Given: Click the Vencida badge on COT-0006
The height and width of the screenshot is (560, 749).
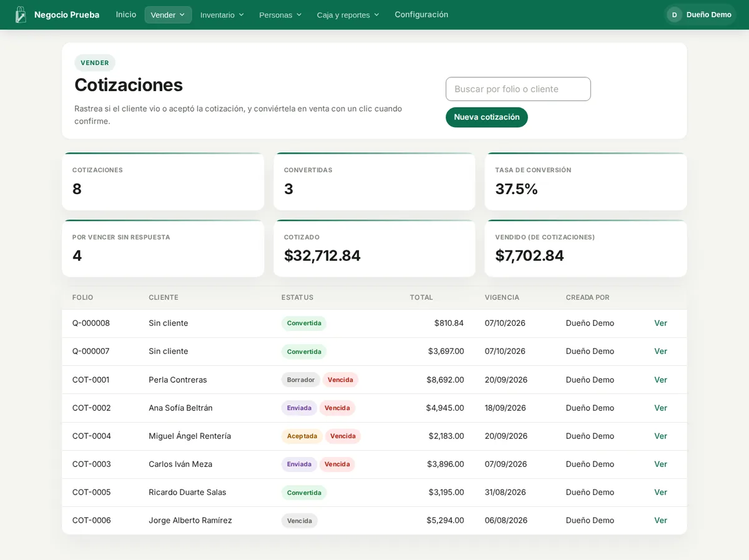Looking at the screenshot, I should pyautogui.click(x=300, y=521).
